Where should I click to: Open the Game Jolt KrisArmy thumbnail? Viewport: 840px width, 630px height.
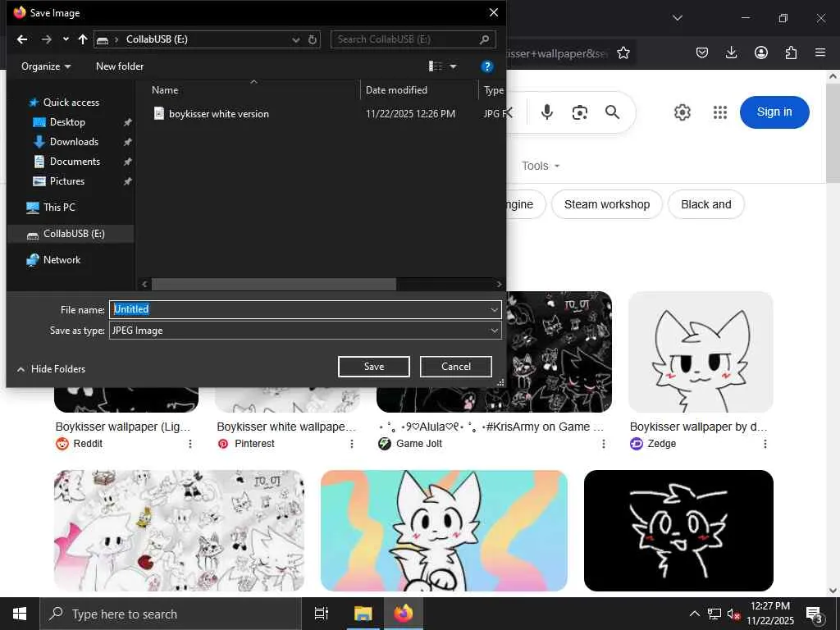559,352
